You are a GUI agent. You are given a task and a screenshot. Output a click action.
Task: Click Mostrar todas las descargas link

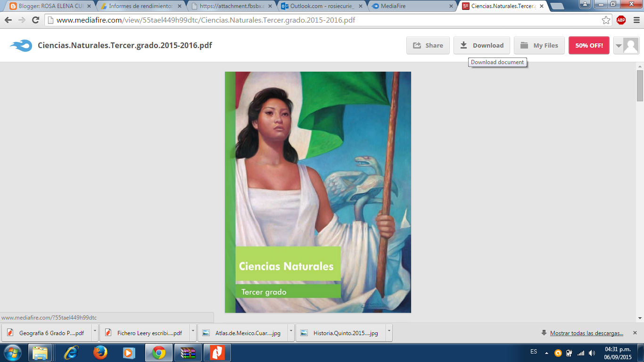[x=586, y=333]
